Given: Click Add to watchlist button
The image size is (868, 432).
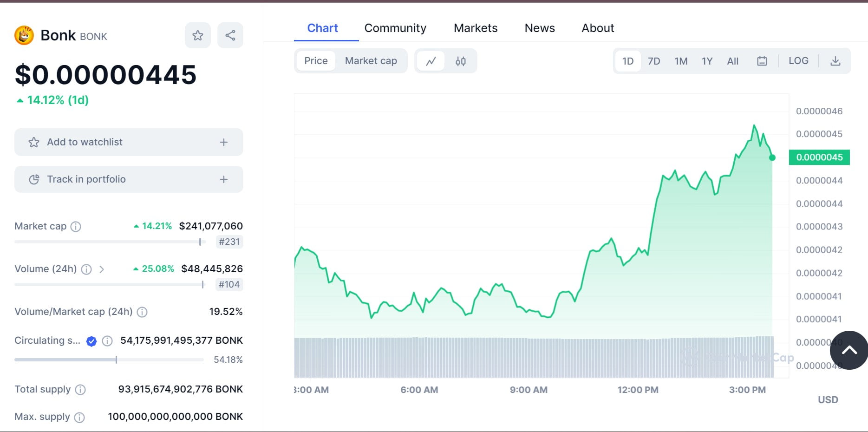Looking at the screenshot, I should (129, 142).
